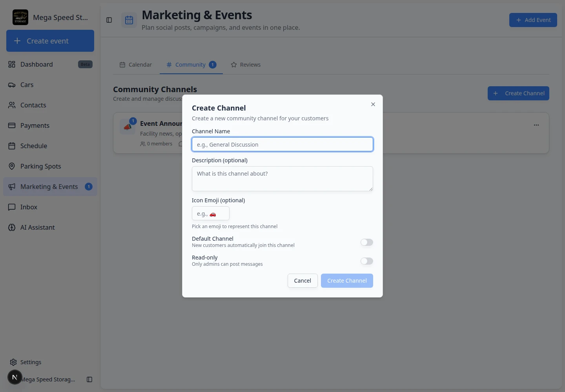Open AI Assistant in the sidebar
Image resolution: width=565 pixels, height=392 pixels.
[x=50, y=227]
